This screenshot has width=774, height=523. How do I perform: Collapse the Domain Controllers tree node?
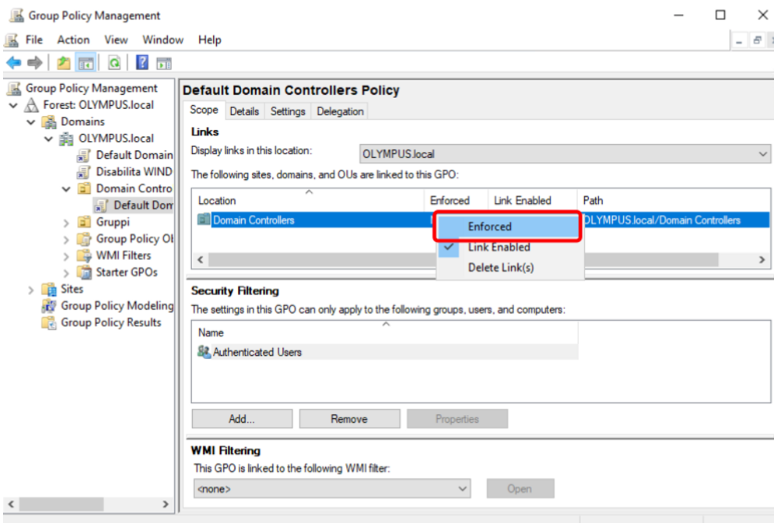click(x=66, y=188)
